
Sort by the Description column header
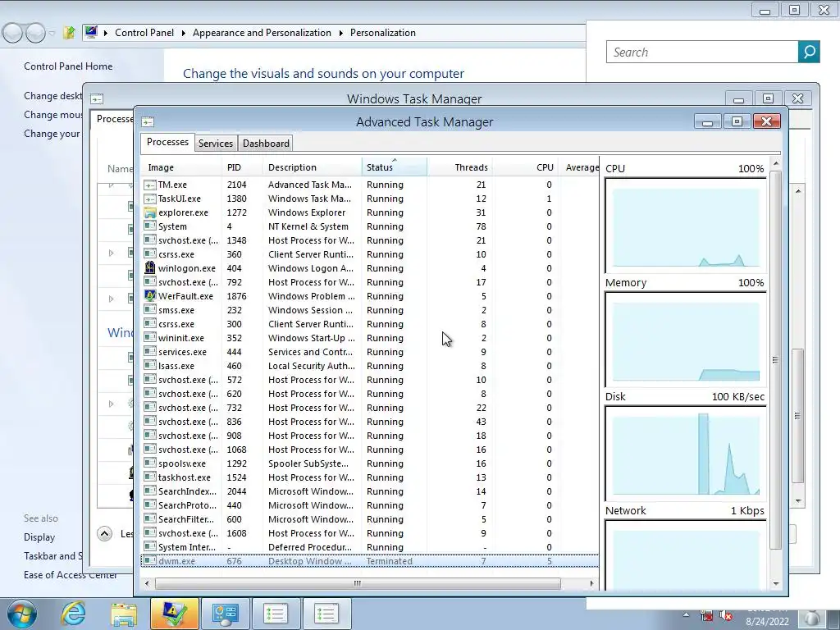(313, 167)
